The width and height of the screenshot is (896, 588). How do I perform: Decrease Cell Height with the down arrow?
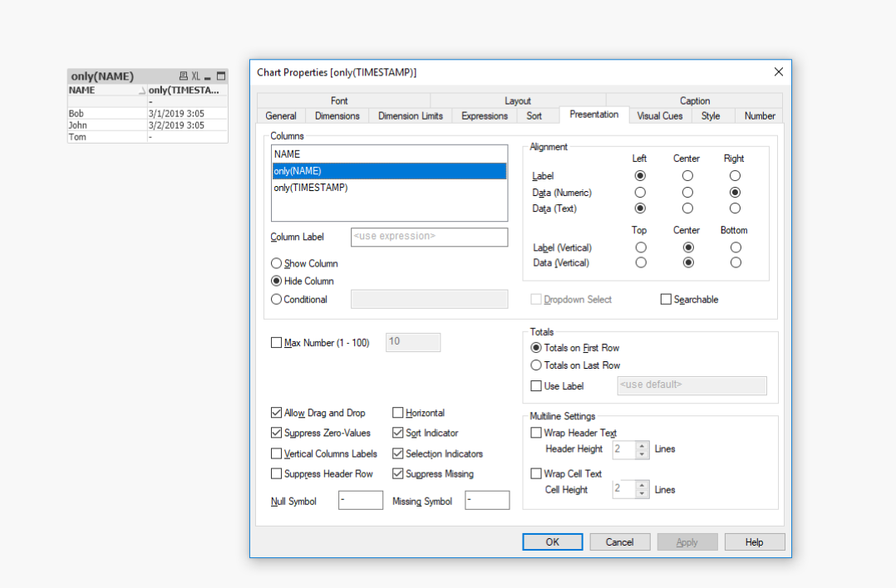pos(642,494)
